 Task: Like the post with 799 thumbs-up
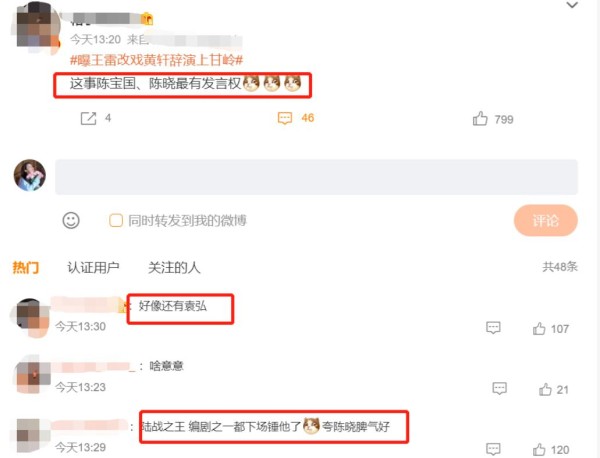pos(480,119)
